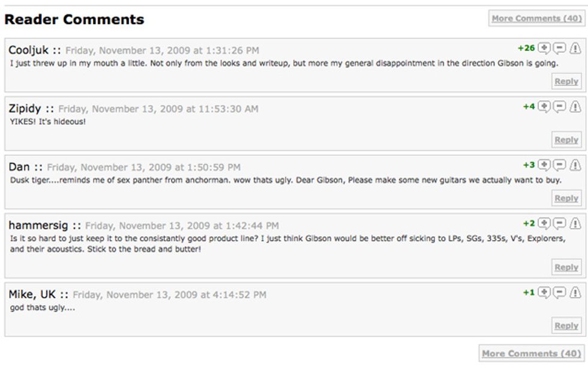Report Dan's comment with warning triangle
The image size is (588, 365).
(575, 166)
